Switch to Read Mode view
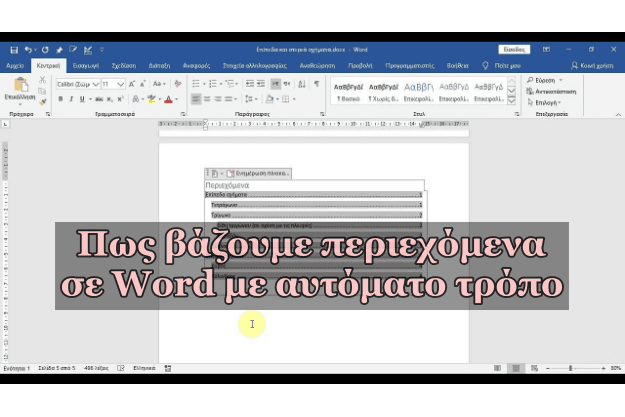This screenshot has width=625, height=417. pos(497,368)
